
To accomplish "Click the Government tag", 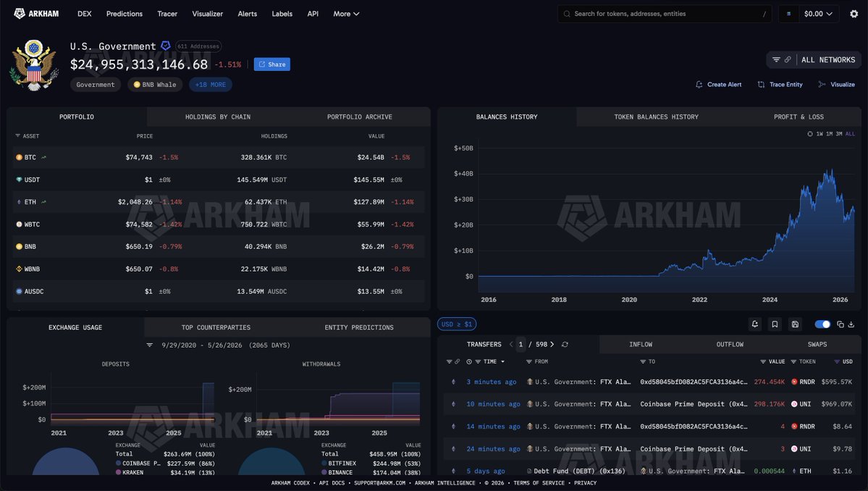I will (96, 85).
